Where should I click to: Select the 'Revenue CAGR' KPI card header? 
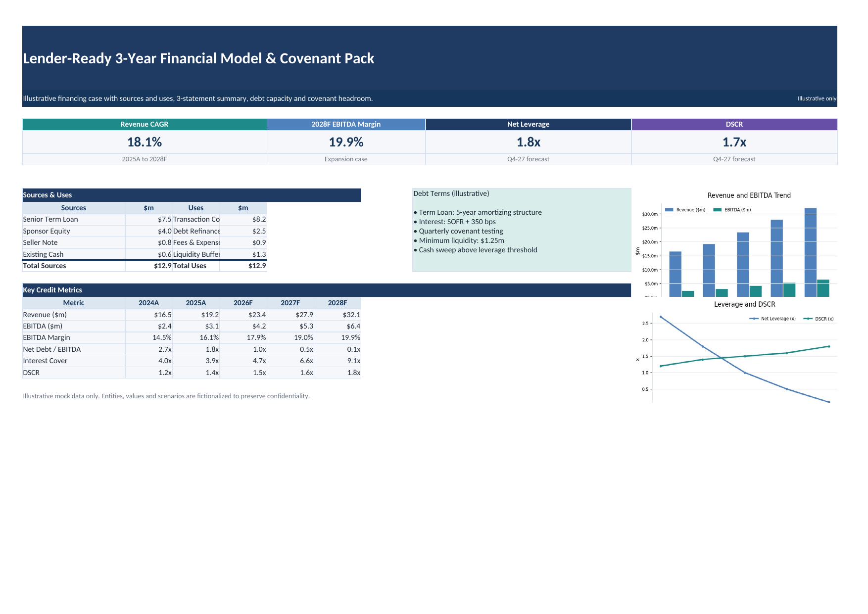tap(145, 124)
